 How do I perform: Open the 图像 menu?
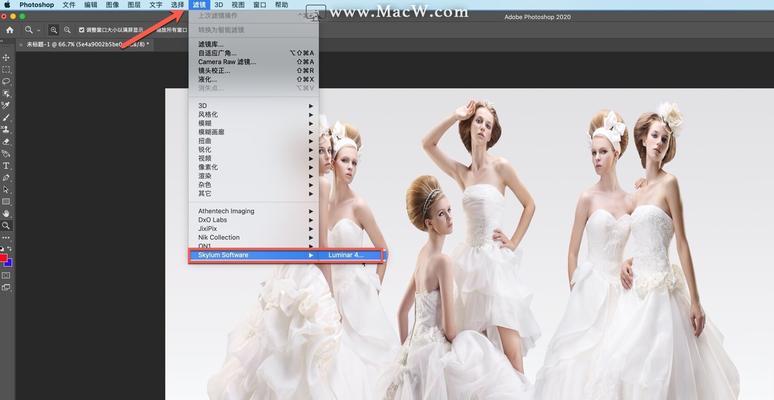(x=113, y=5)
